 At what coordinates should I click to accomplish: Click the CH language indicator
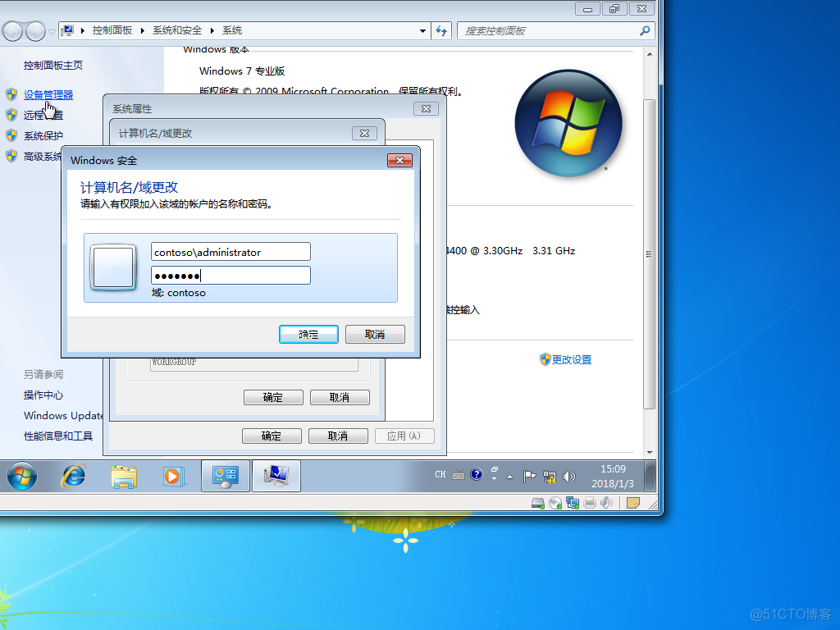tap(441, 475)
